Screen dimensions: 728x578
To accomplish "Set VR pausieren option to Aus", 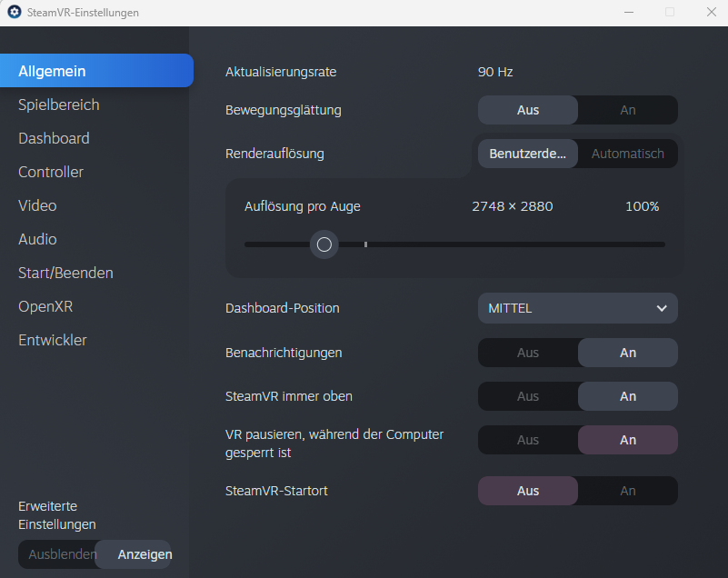I will [528, 440].
